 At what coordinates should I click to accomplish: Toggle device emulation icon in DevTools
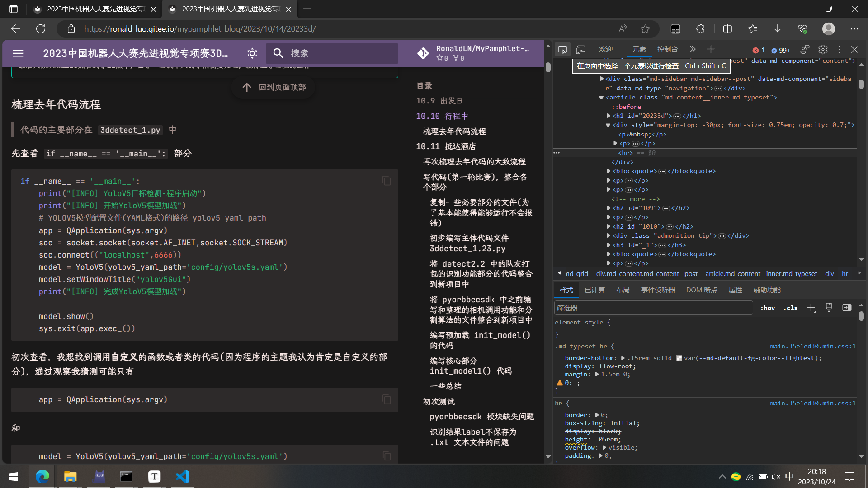pos(580,50)
